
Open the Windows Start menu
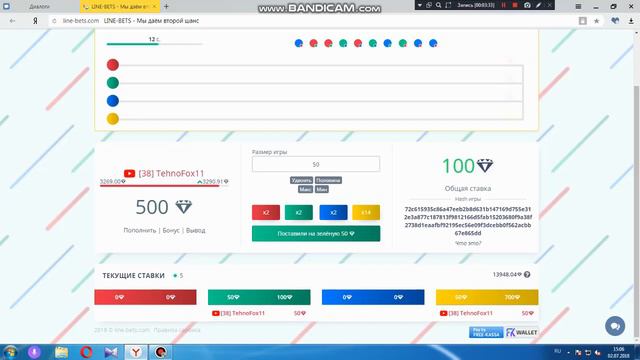[x=10, y=352]
